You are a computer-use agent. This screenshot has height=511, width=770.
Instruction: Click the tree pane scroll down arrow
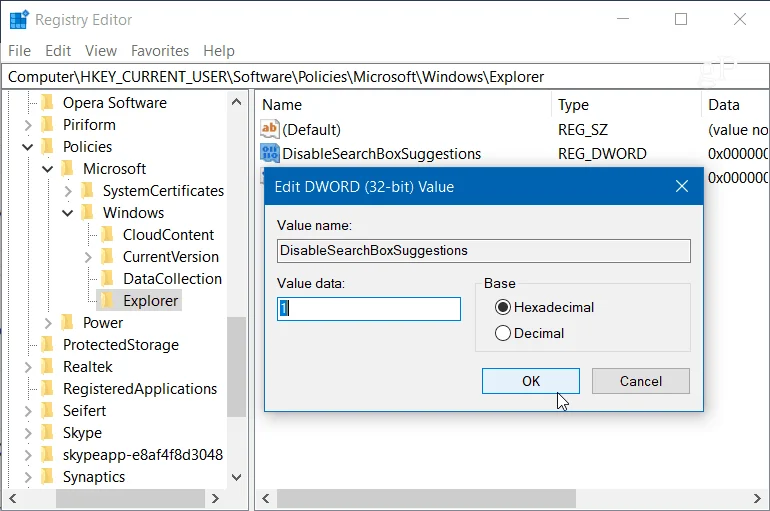coord(236,477)
